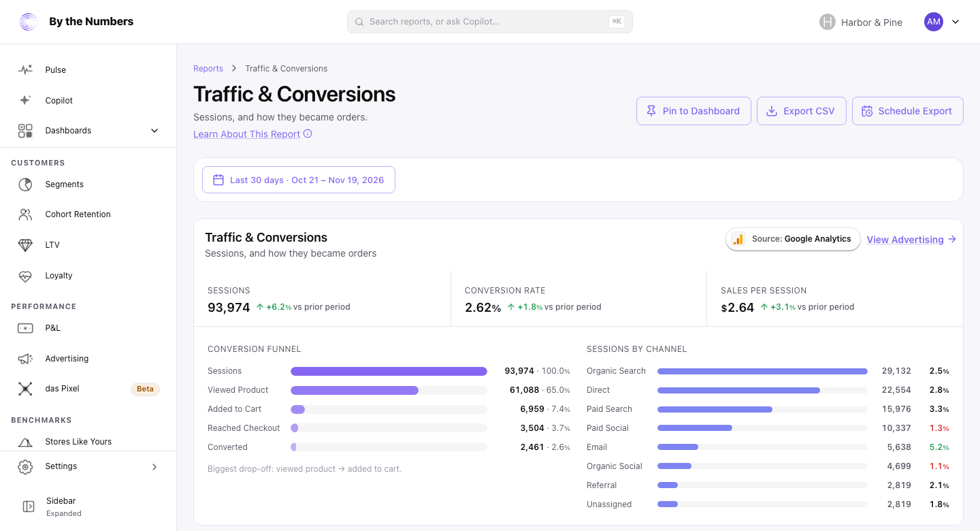The image size is (980, 531).
Task: Open the Pulse icon in sidebar
Action: [x=25, y=69]
